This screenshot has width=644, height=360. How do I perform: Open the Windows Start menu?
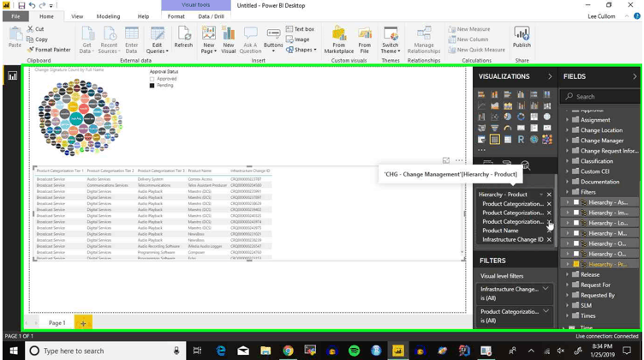(14, 351)
